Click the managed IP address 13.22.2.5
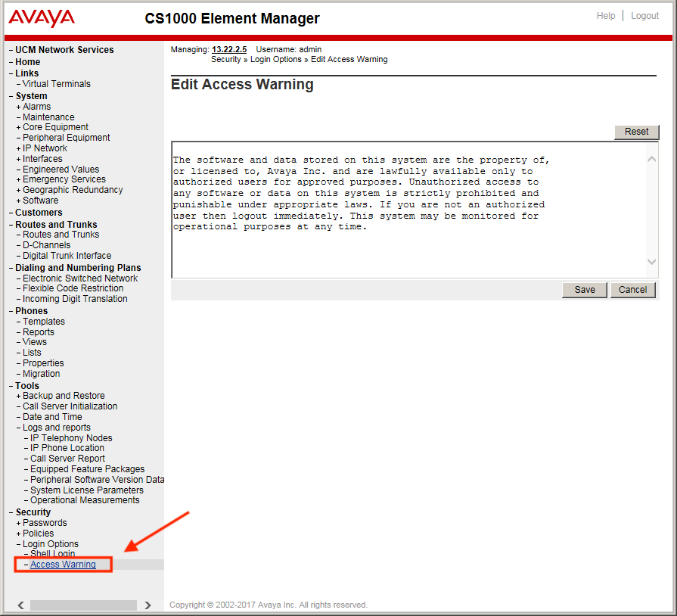Screen dimensions: 677x616 coord(228,49)
